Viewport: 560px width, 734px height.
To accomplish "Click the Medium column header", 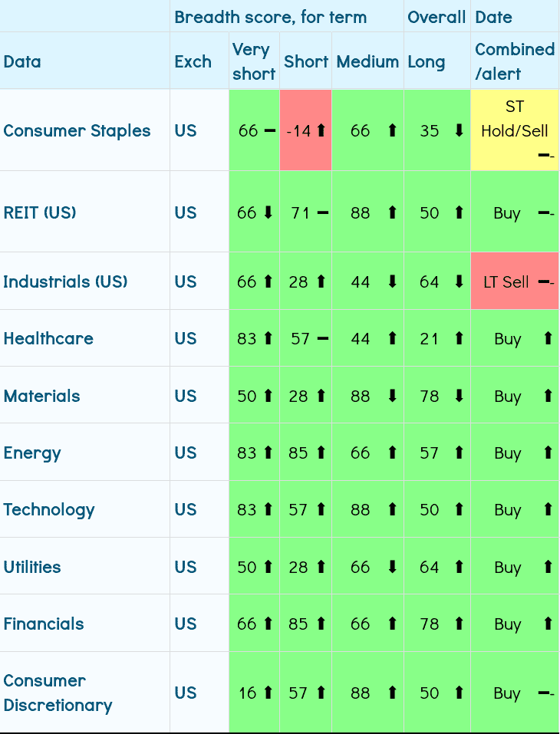I will tap(367, 61).
